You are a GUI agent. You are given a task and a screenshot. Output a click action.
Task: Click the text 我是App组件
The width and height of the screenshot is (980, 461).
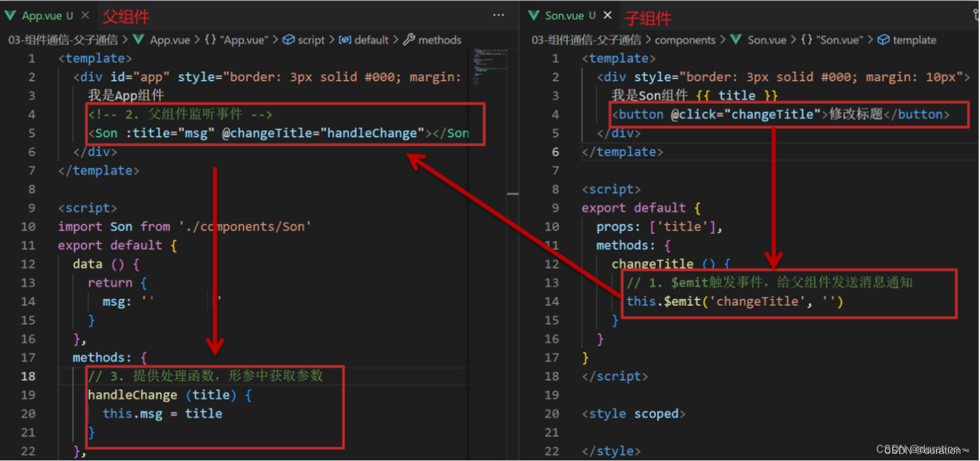click(126, 96)
